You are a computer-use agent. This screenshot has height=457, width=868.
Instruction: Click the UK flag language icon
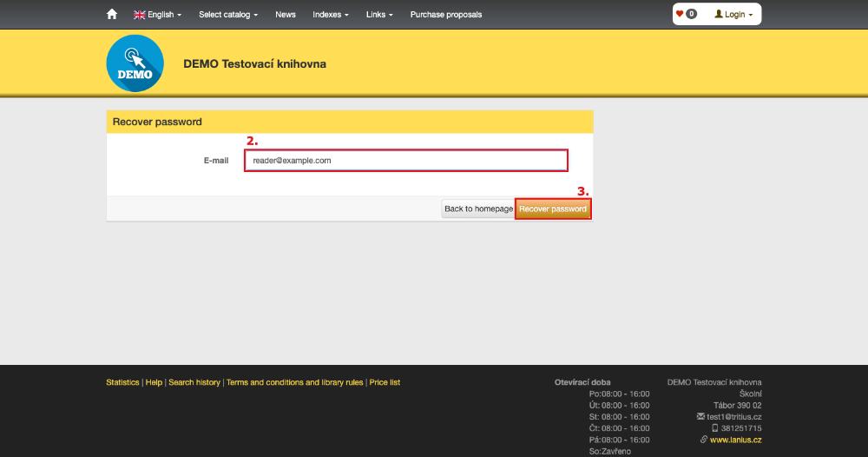pos(140,15)
